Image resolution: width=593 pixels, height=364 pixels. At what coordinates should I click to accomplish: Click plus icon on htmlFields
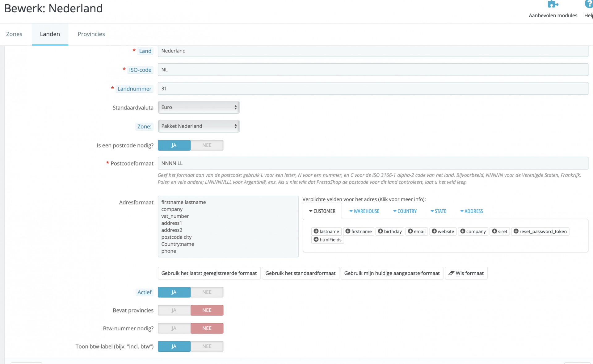coord(316,240)
